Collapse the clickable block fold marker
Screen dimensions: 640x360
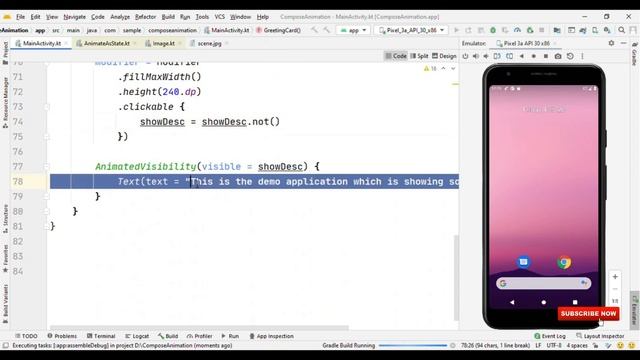tap(47, 107)
